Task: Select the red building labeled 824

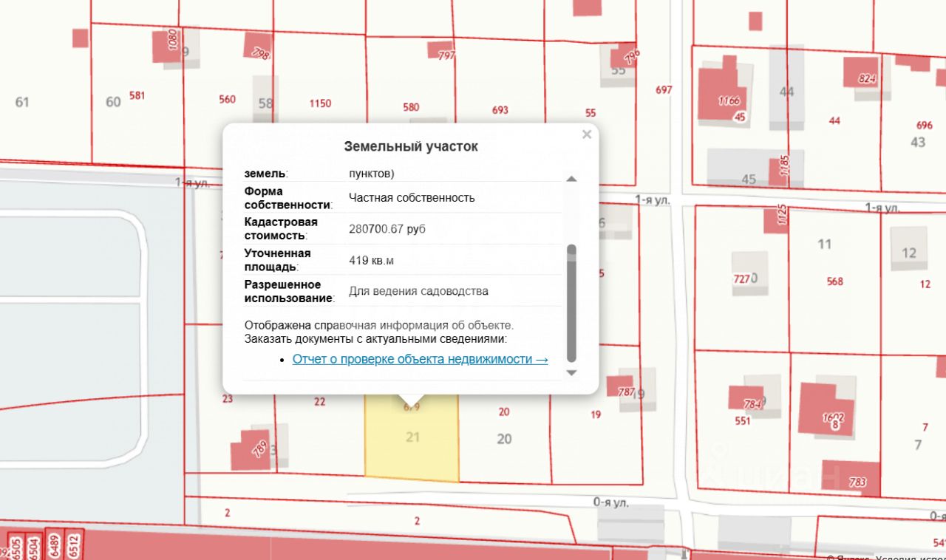Action: click(860, 72)
